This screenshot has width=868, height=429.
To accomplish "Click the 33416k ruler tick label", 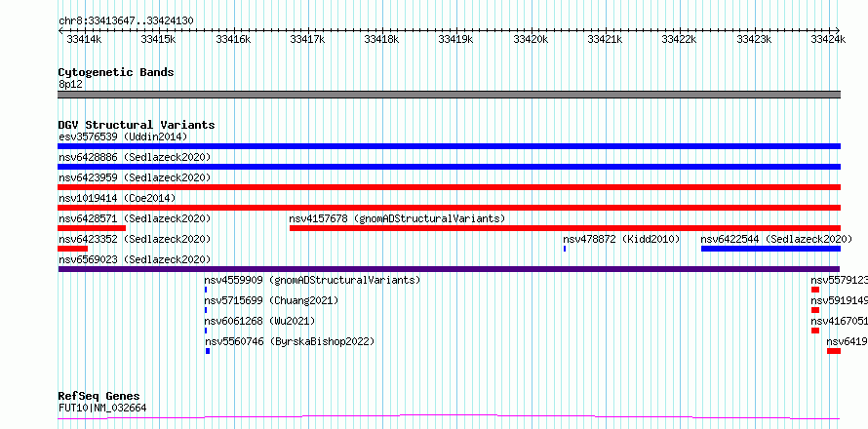I will [233, 39].
